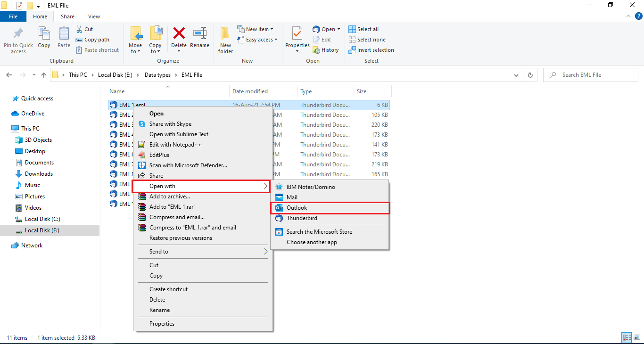The height and width of the screenshot is (344, 644).
Task: Choose Create shortcut in context menu
Action: click(203, 289)
